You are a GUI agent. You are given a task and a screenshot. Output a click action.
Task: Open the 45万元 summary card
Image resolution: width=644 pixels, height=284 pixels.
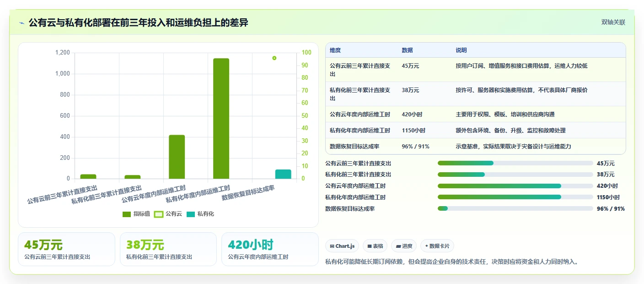pos(66,249)
